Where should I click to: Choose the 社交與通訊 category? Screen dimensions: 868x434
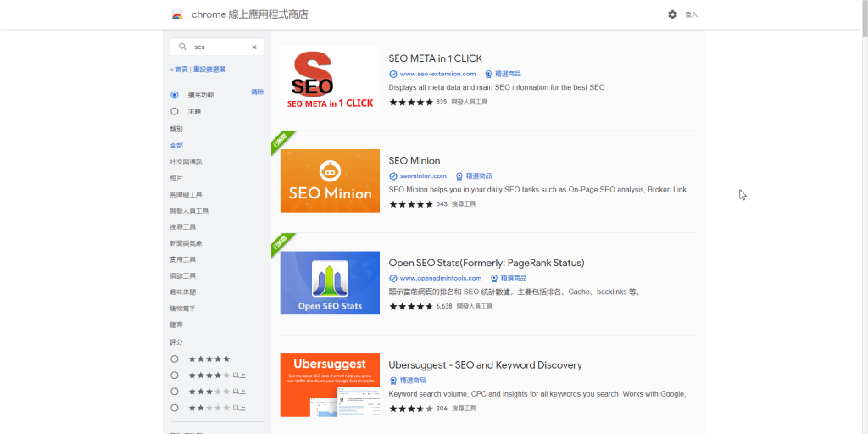pos(186,162)
